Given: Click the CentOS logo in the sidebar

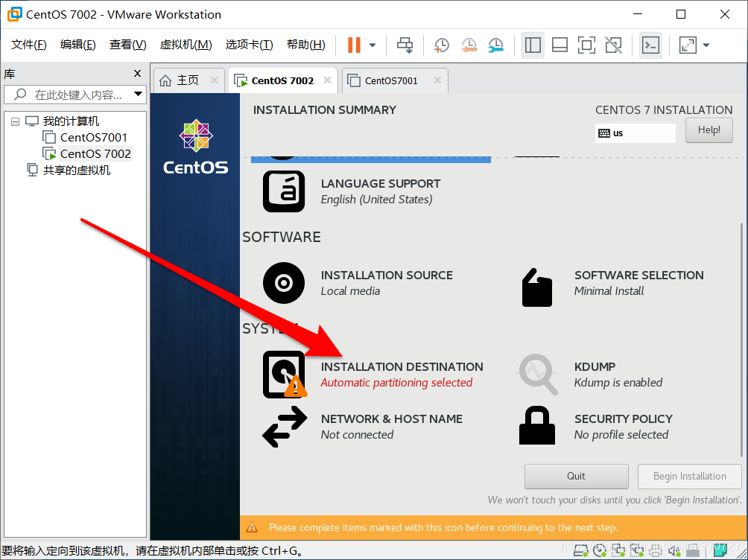Looking at the screenshot, I should pos(196,147).
